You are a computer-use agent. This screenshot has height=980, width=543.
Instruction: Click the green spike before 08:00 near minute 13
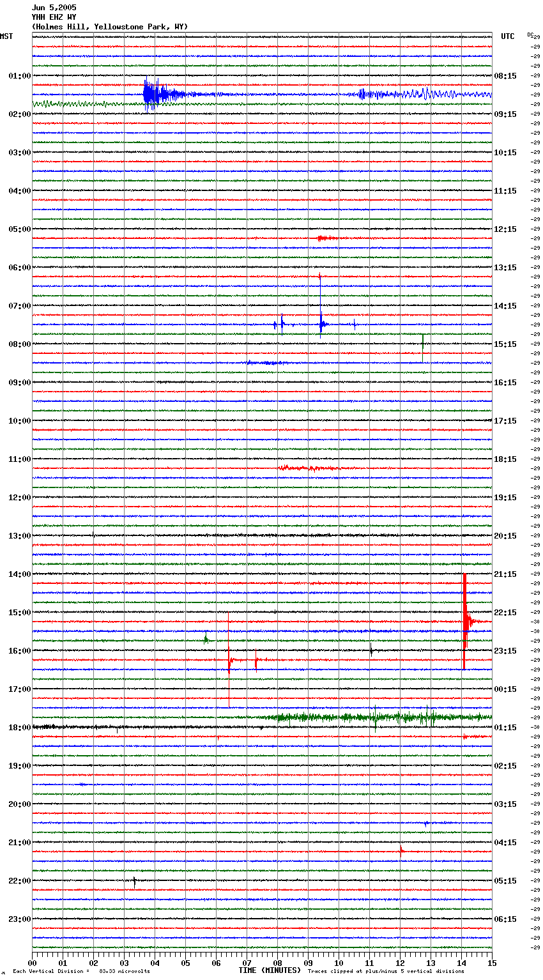(x=422, y=348)
